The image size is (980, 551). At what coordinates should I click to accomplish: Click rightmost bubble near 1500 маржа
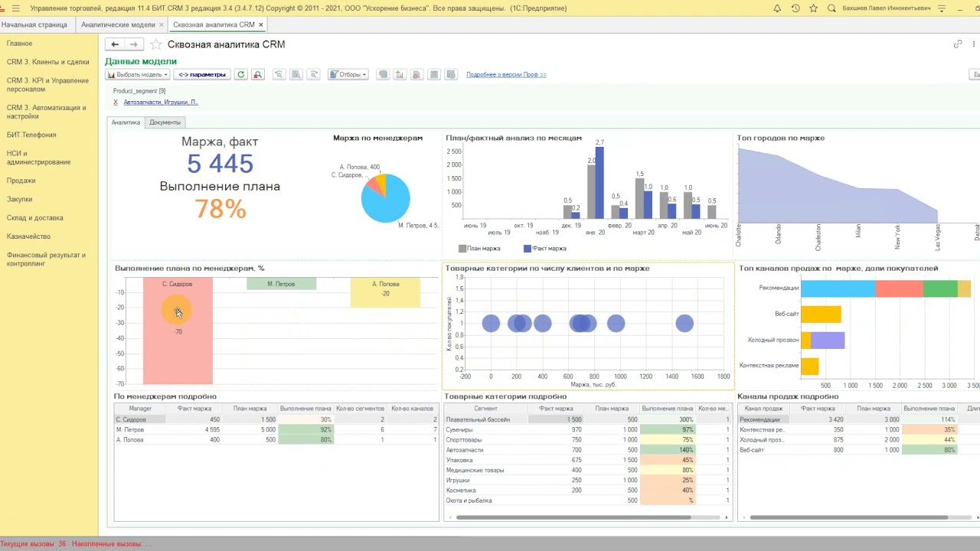(x=684, y=324)
